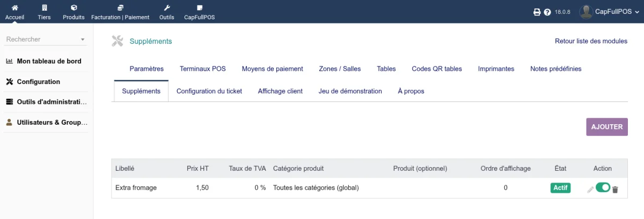
Task: Click the user avatar picture
Action: [586, 11]
